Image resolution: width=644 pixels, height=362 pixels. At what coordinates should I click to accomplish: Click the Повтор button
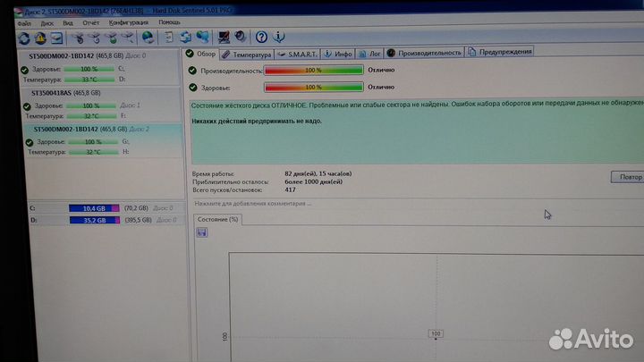click(x=629, y=177)
